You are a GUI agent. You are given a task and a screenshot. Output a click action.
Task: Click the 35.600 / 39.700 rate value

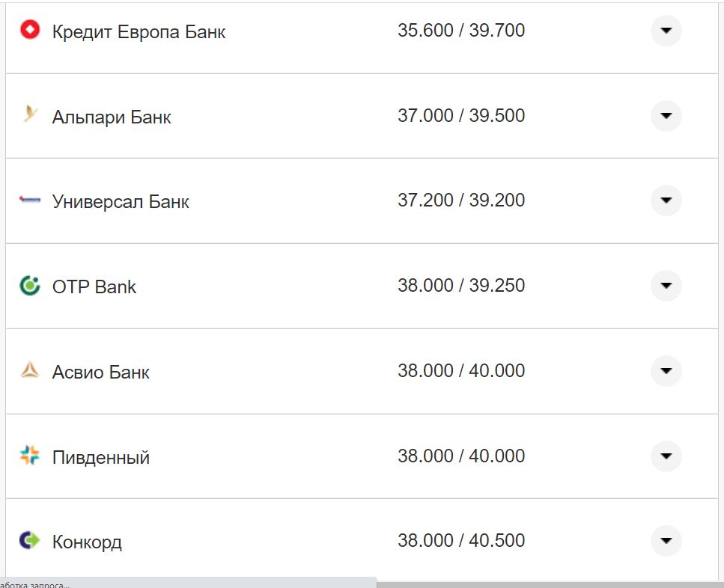pyautogui.click(x=461, y=31)
